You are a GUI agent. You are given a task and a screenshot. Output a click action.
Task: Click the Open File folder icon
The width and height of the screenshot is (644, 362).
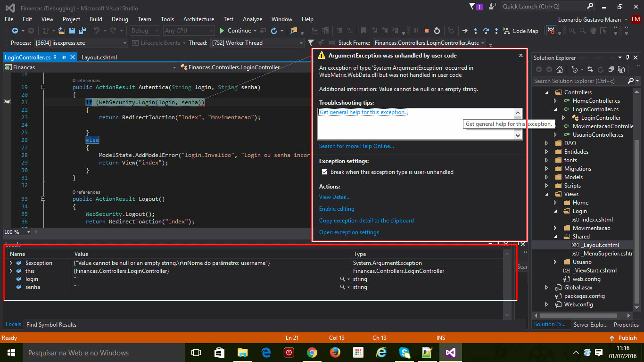pos(62,31)
